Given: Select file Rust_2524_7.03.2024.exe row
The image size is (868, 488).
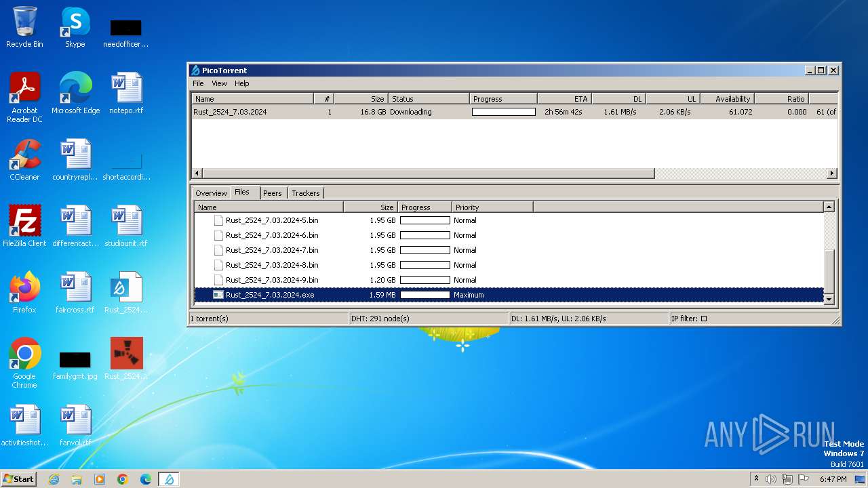Looking at the screenshot, I should coord(509,295).
